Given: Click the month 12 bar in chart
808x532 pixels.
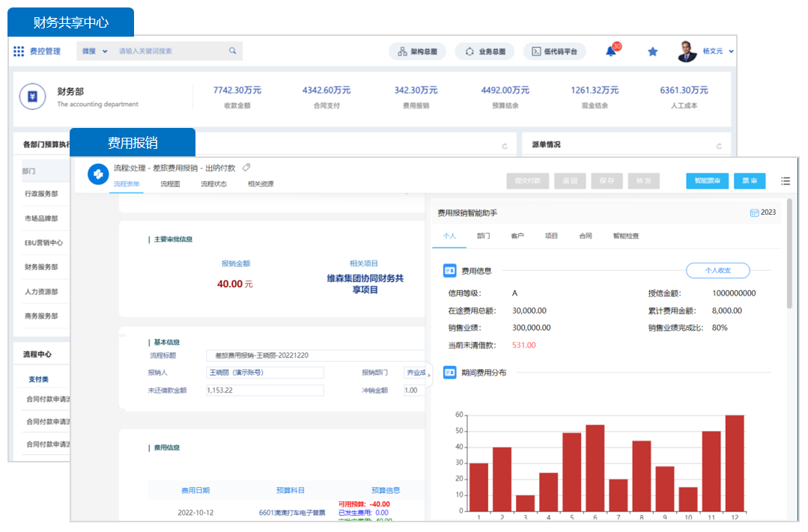Looking at the screenshot, I should tap(735, 463).
